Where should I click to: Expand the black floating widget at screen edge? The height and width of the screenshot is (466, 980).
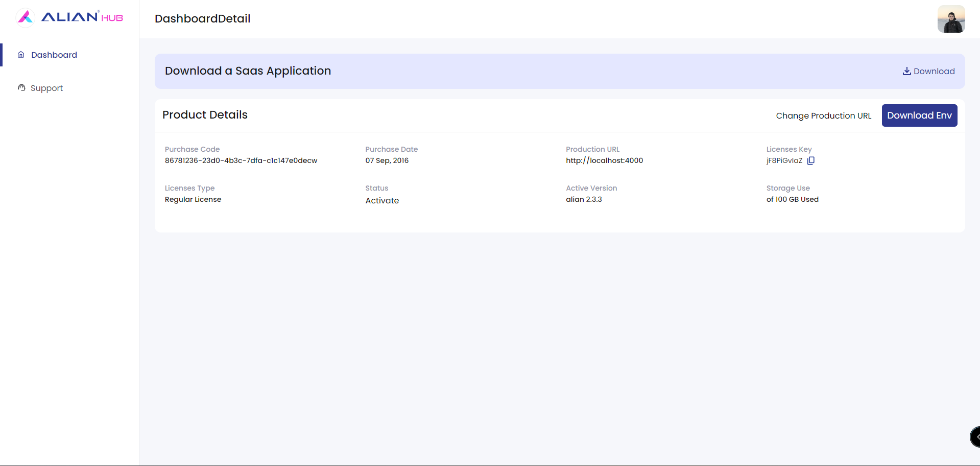tap(975, 437)
